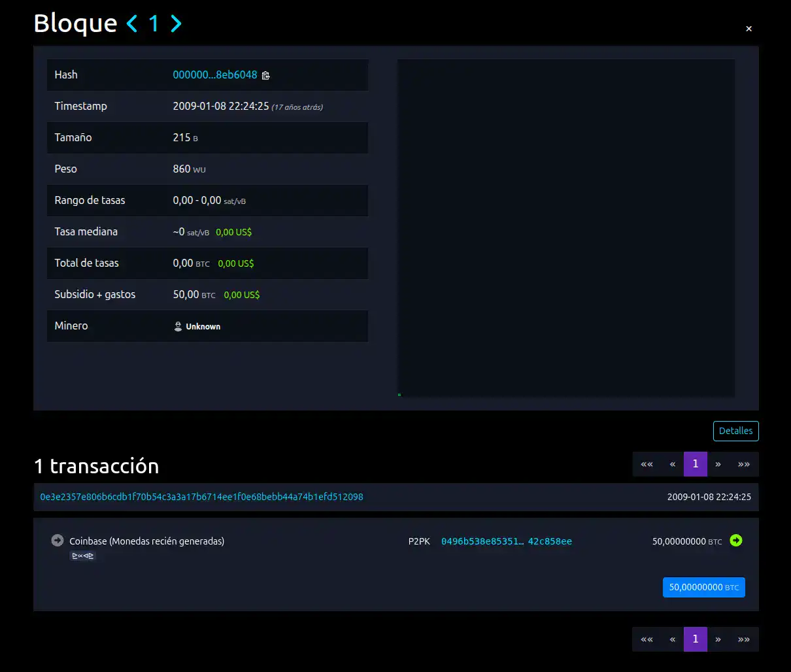Go to next page in bottom pagination
791x672 pixels.
tap(718, 639)
